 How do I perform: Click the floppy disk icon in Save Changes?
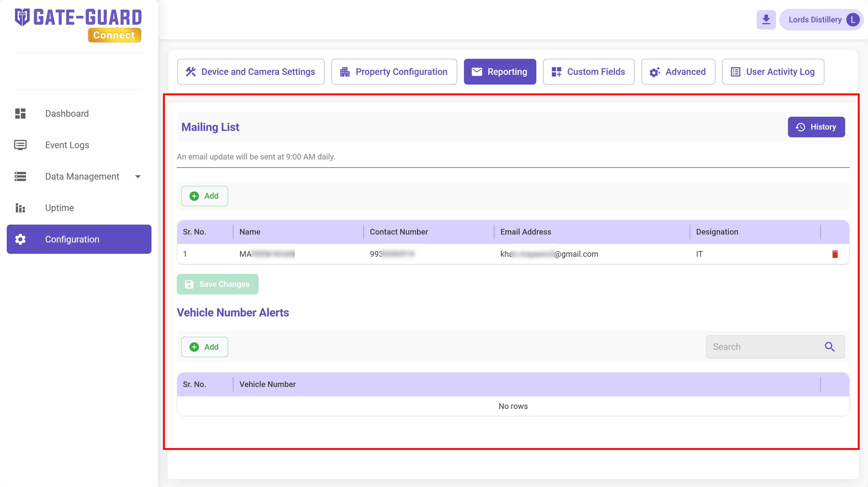click(189, 284)
